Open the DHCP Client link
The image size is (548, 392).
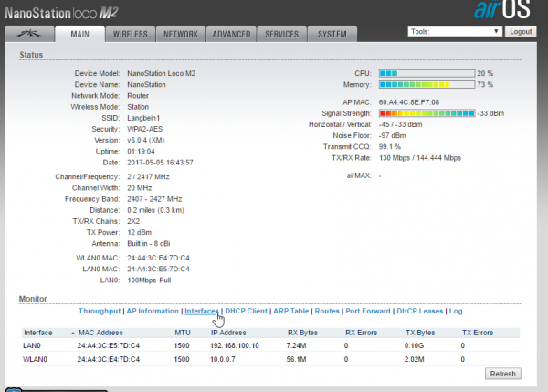[247, 312]
